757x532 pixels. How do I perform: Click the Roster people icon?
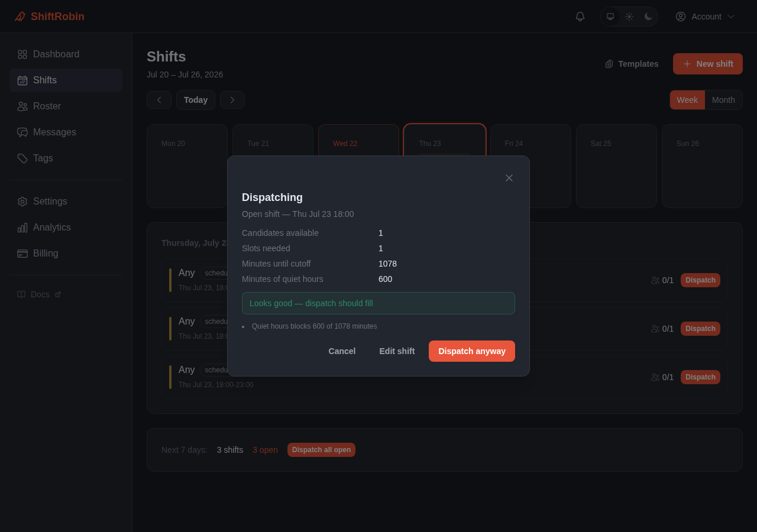coord(22,106)
